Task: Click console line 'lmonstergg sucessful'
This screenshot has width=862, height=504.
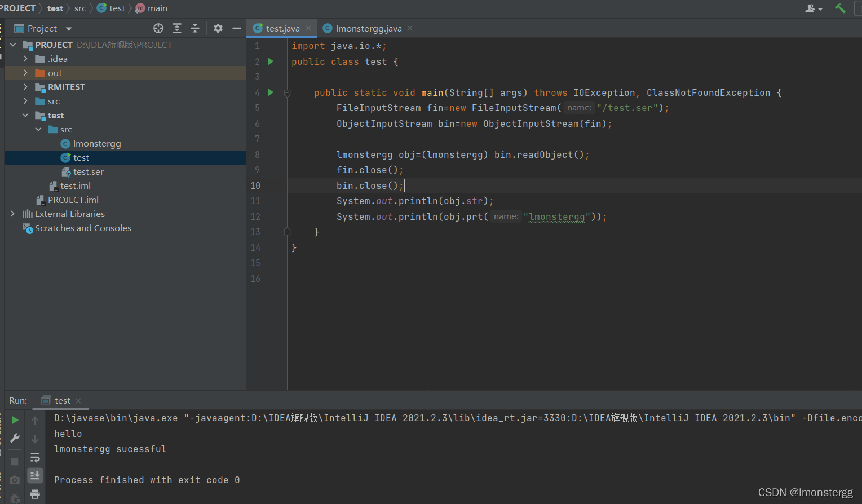Action: click(x=110, y=449)
